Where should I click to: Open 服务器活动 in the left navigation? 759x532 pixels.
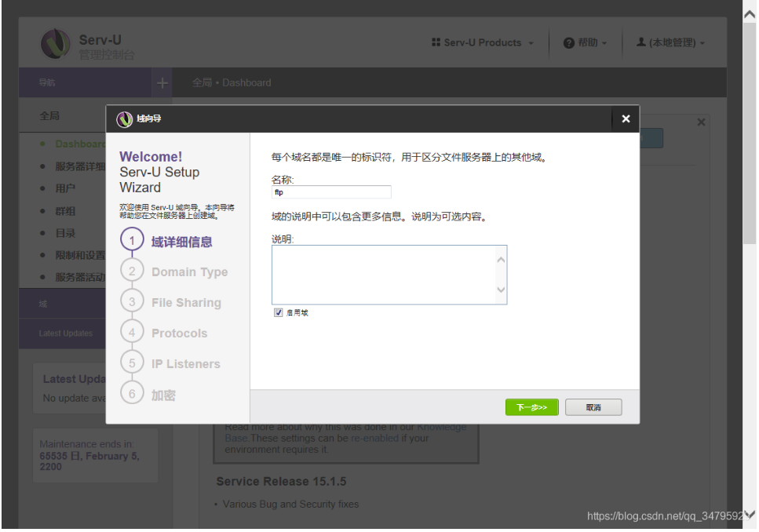coord(80,277)
